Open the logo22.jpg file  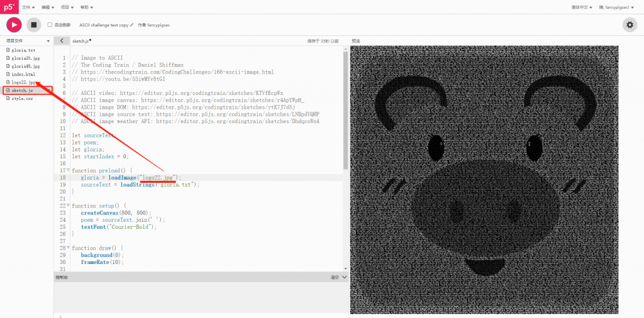(x=24, y=82)
